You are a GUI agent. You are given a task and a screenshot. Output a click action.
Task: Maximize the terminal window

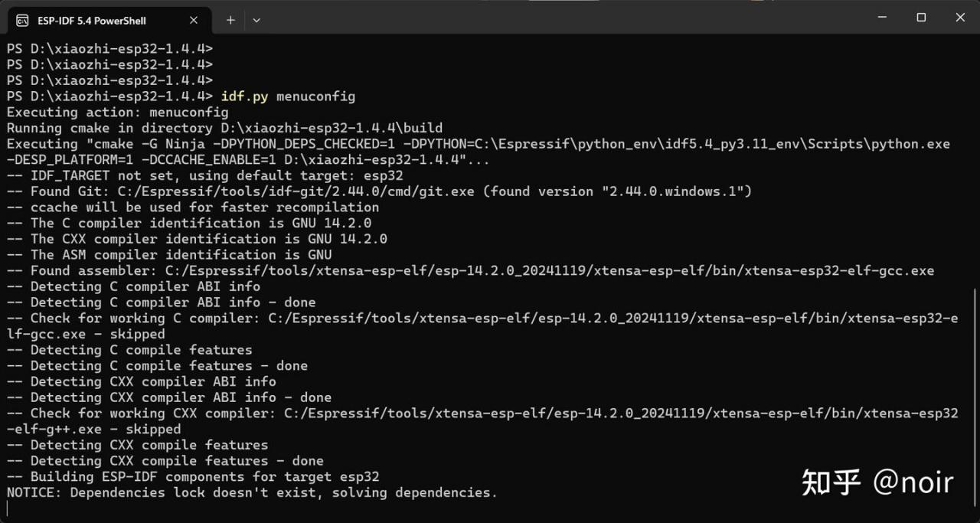[921, 17]
